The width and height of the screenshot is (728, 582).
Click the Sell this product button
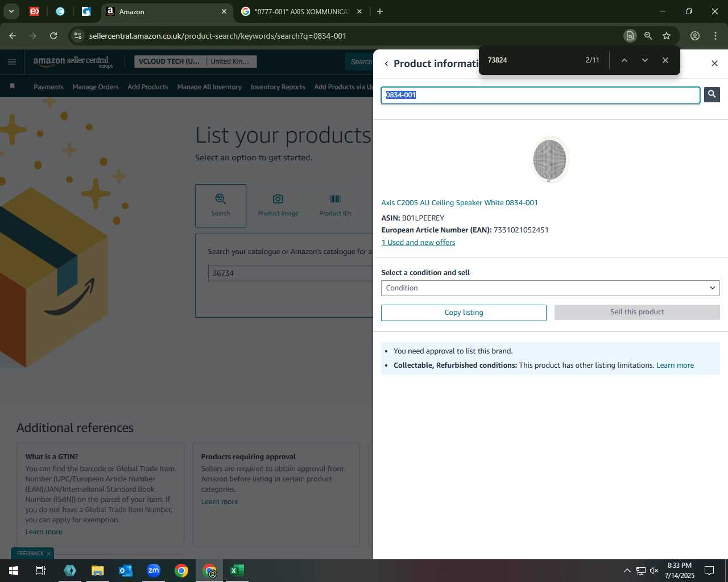[x=637, y=312]
